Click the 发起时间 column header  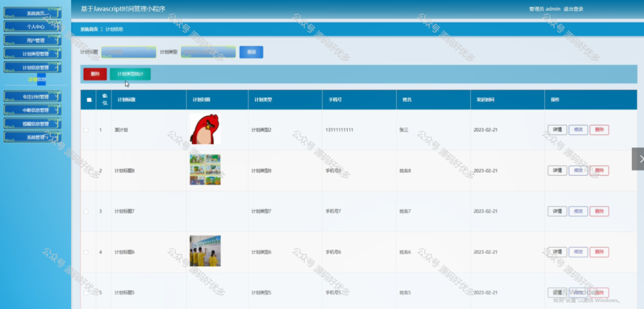(486, 100)
